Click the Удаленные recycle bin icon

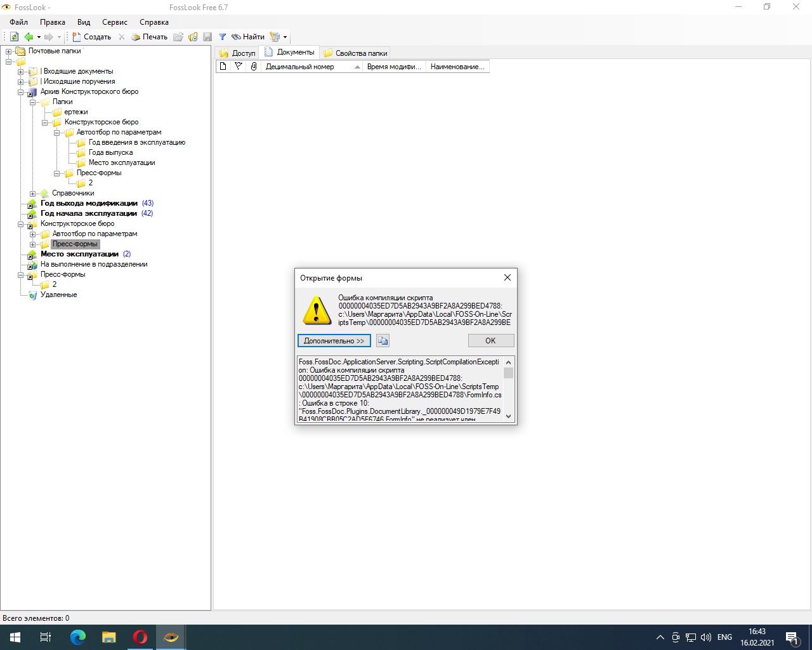(x=32, y=295)
